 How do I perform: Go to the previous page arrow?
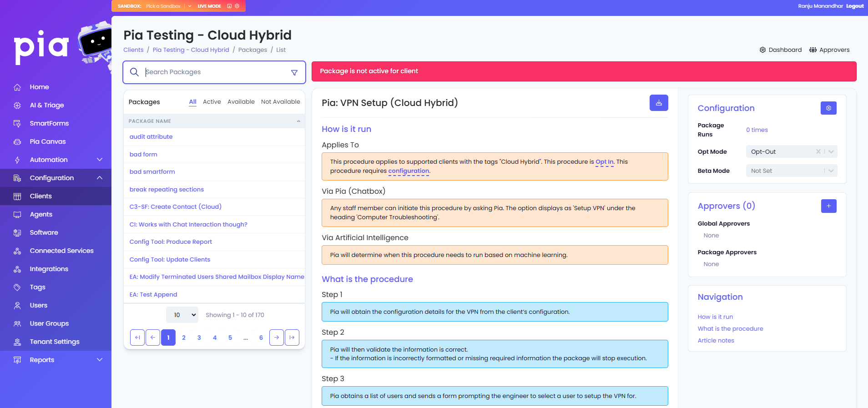pyautogui.click(x=153, y=337)
